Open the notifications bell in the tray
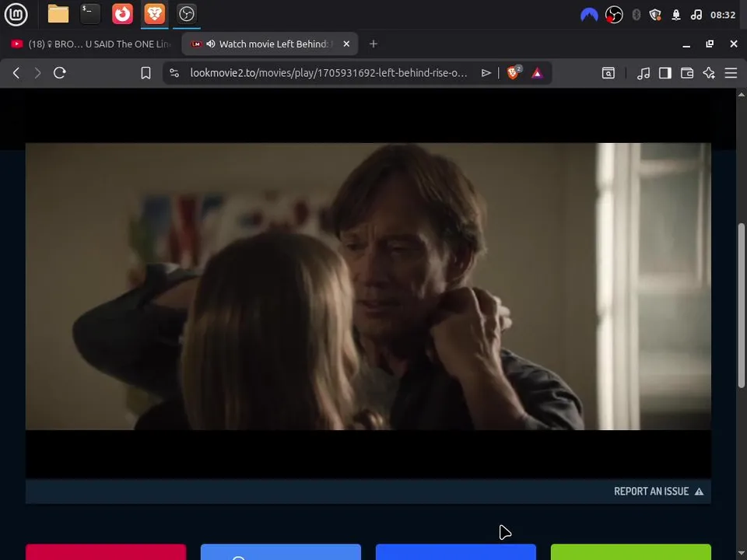The width and height of the screenshot is (747, 560). 676,15
